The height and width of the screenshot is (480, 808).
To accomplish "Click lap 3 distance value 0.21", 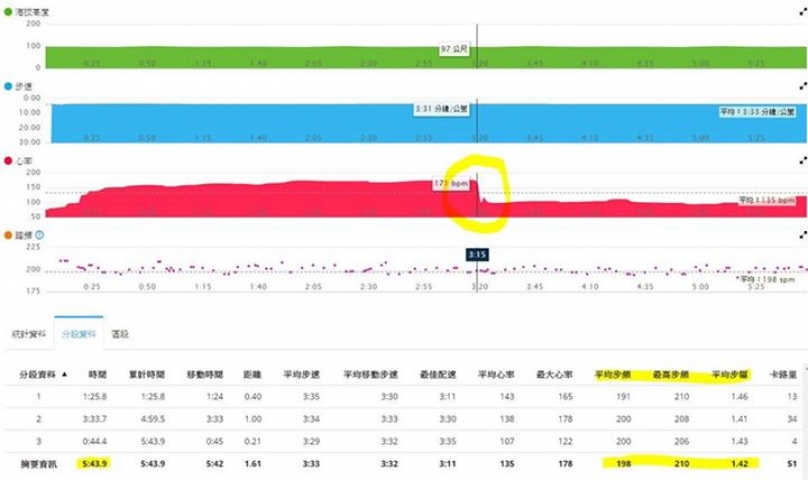I will coord(252,441).
